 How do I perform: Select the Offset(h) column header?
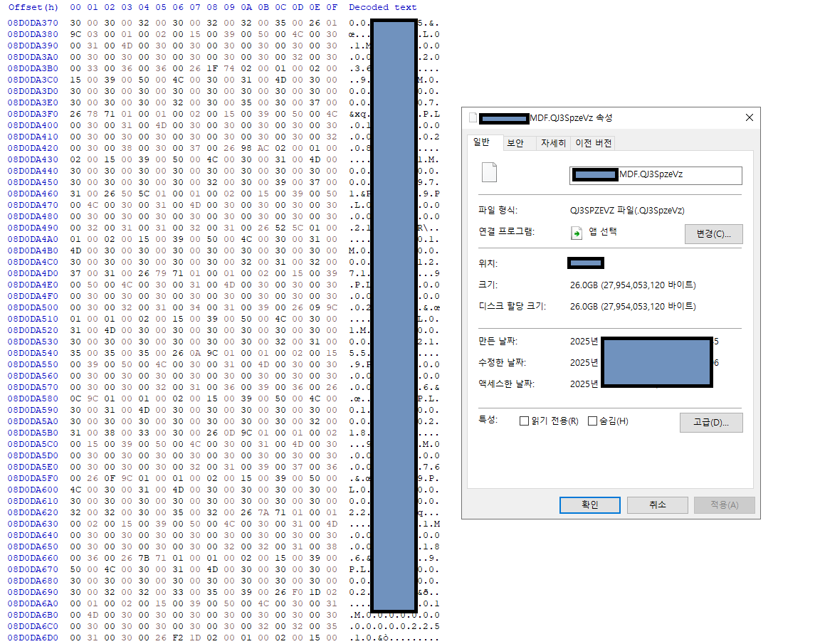point(33,7)
